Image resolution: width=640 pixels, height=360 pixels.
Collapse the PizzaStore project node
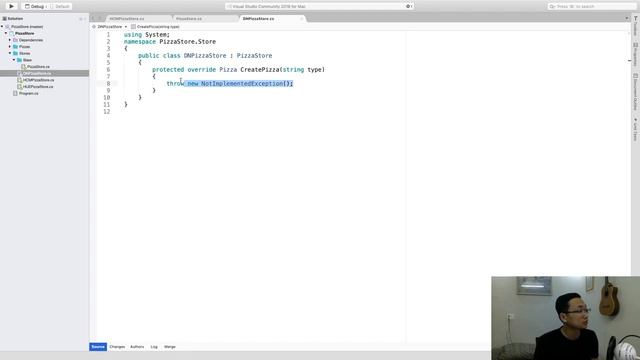[x=6, y=33]
